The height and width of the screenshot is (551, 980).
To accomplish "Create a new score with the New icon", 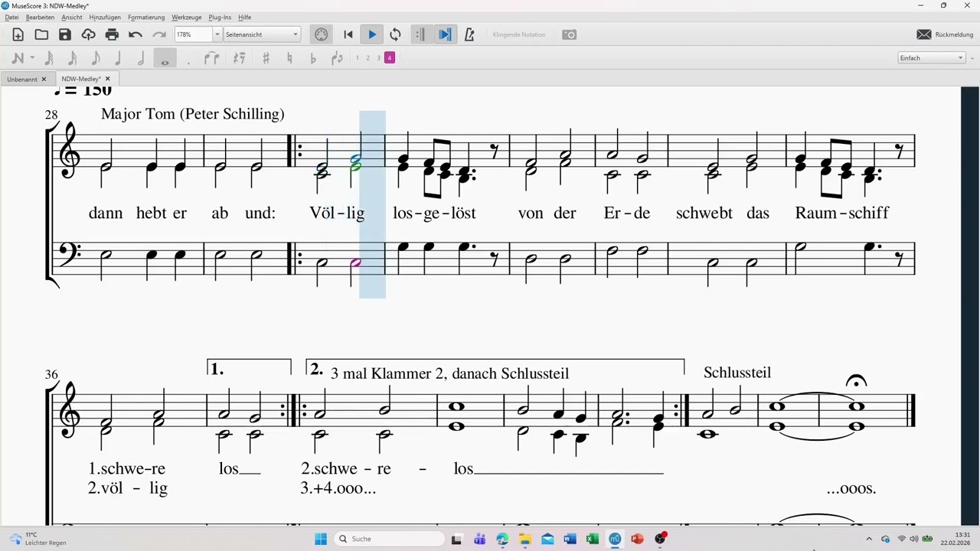I will pyautogui.click(x=18, y=34).
